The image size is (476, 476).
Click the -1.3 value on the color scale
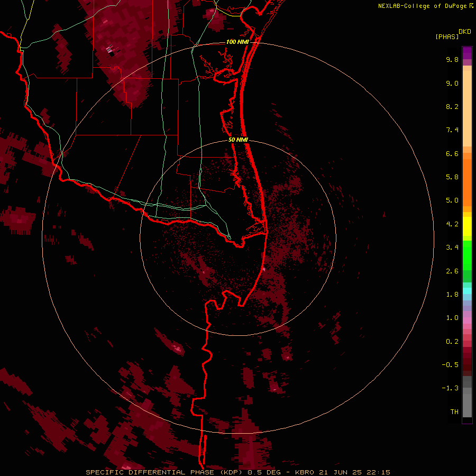tap(450, 388)
